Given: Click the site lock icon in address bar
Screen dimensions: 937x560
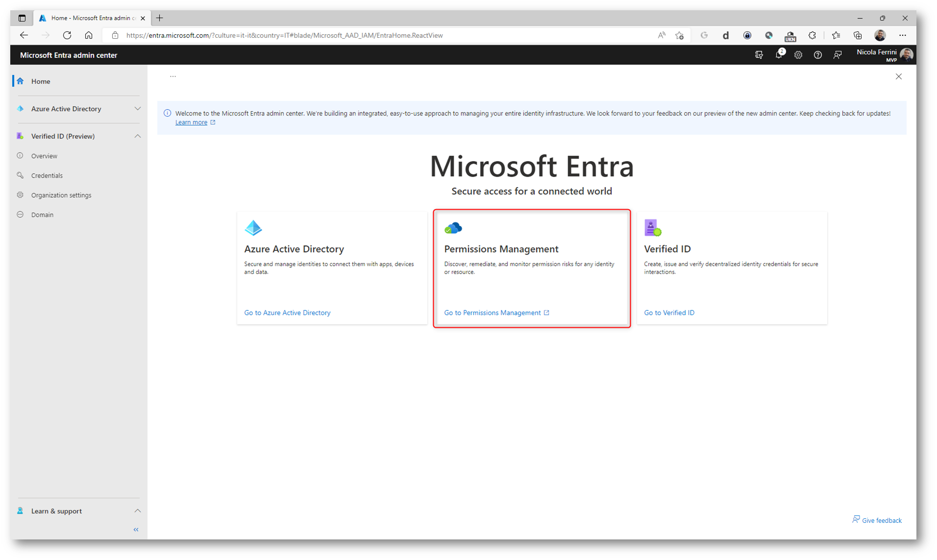Looking at the screenshot, I should [115, 35].
